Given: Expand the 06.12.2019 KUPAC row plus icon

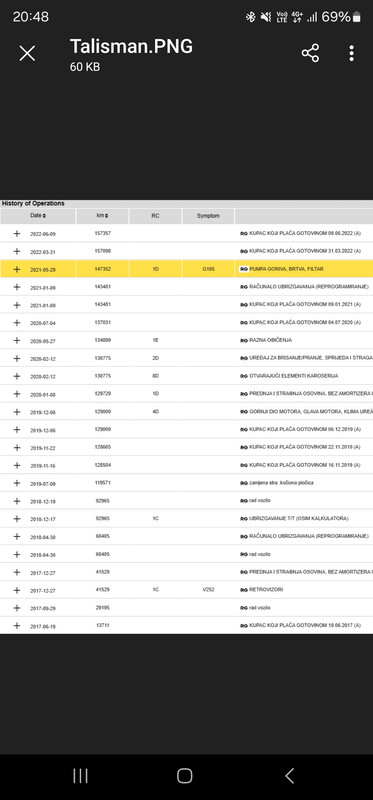Looking at the screenshot, I should click(x=17, y=430).
